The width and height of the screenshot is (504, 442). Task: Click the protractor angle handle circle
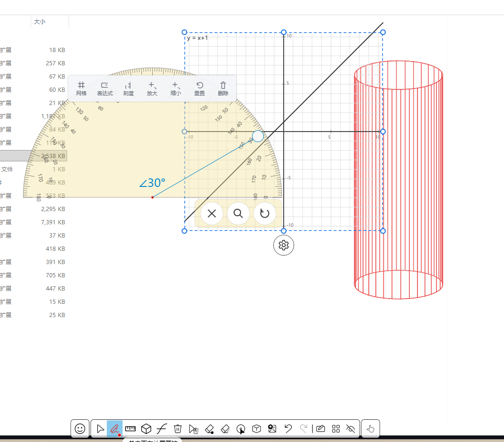(258, 136)
